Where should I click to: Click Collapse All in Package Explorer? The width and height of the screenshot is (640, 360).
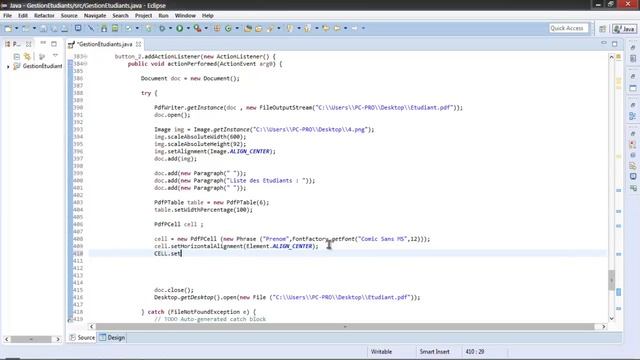click(17, 56)
